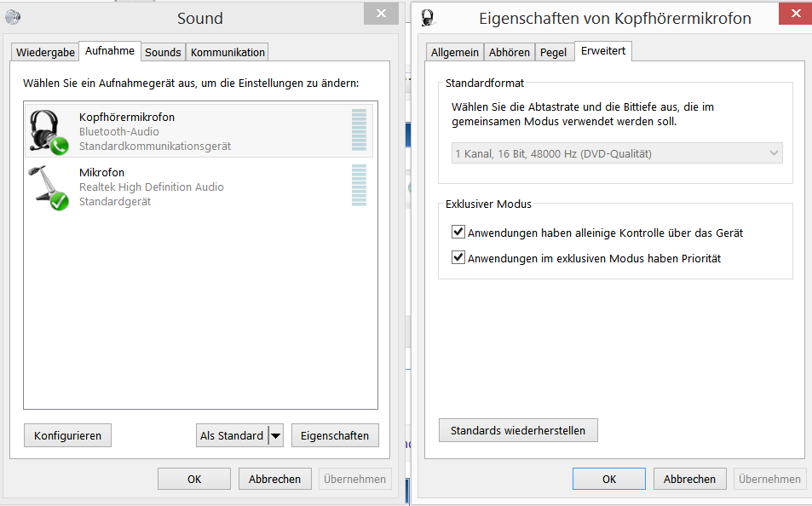Image resolution: width=812 pixels, height=506 pixels.
Task: Click the Kopfhörermikrofon volume level meter
Action: point(360,131)
